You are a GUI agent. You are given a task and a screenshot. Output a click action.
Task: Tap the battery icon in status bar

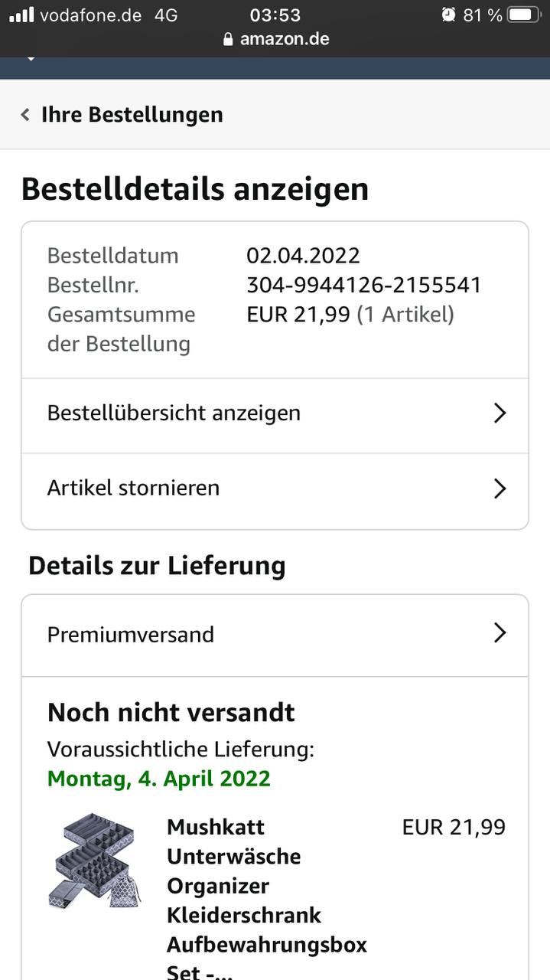point(524,15)
